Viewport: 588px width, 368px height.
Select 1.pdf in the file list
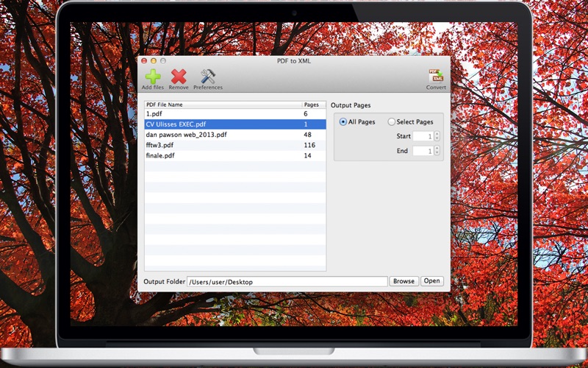[235, 114]
